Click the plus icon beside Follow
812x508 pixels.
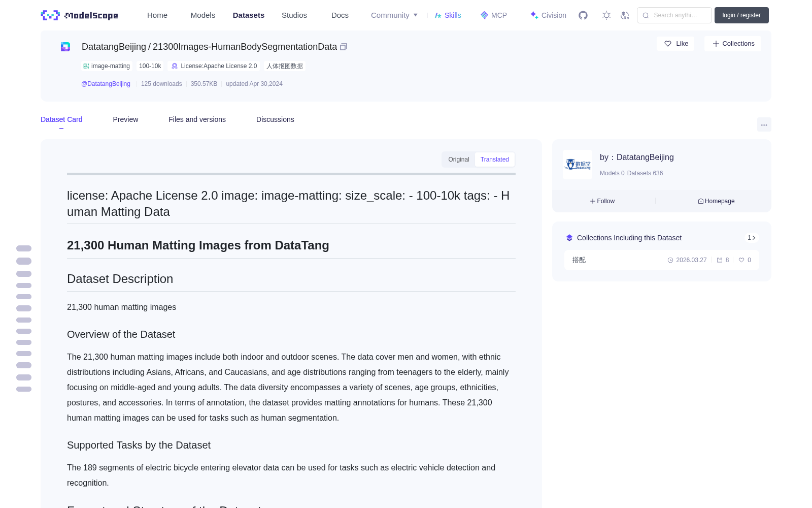593,201
